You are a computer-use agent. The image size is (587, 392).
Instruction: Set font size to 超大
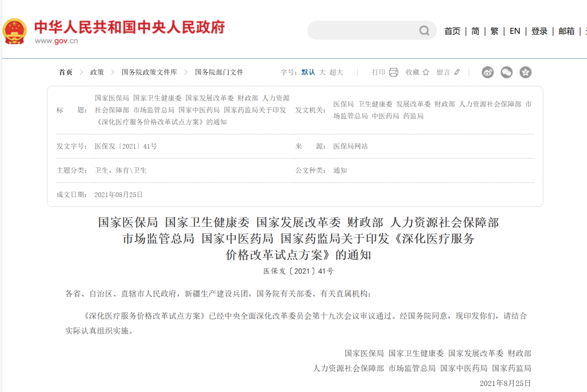point(336,72)
